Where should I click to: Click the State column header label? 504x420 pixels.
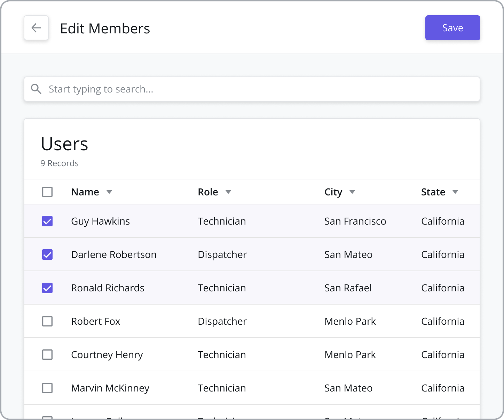click(433, 192)
